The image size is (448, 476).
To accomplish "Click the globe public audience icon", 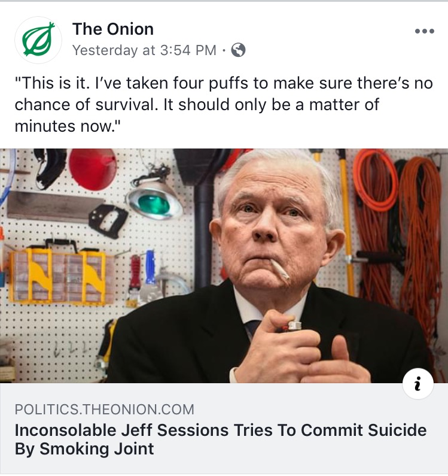I will (239, 50).
